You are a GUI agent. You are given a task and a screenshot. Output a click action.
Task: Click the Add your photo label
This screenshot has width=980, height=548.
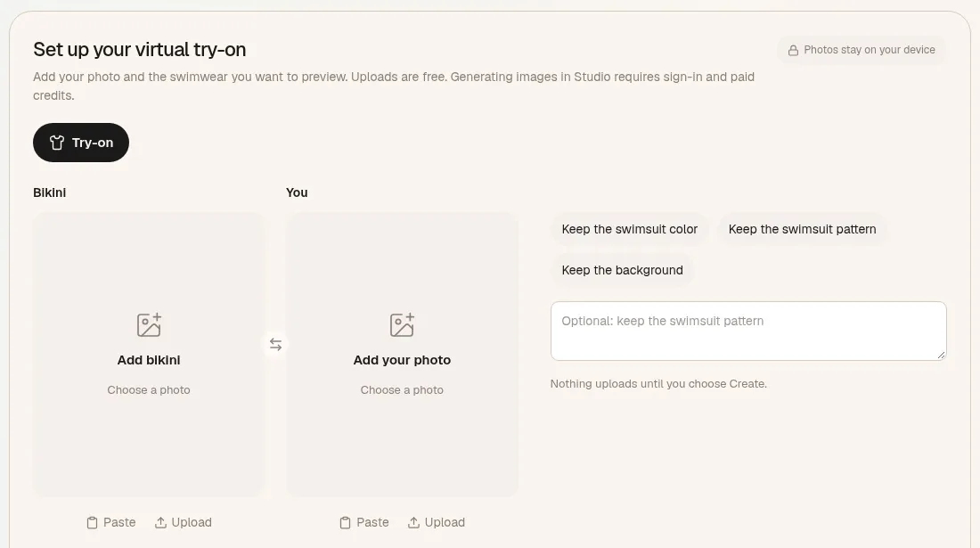pos(402,360)
